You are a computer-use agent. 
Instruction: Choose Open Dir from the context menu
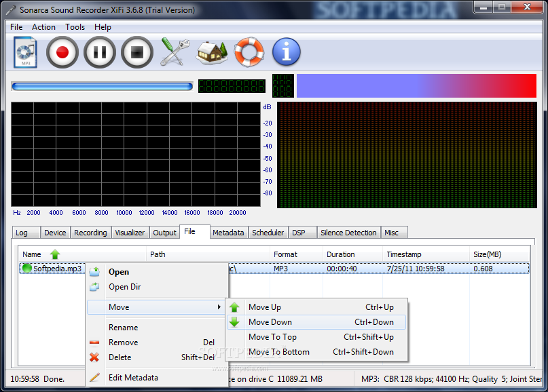(x=158, y=287)
